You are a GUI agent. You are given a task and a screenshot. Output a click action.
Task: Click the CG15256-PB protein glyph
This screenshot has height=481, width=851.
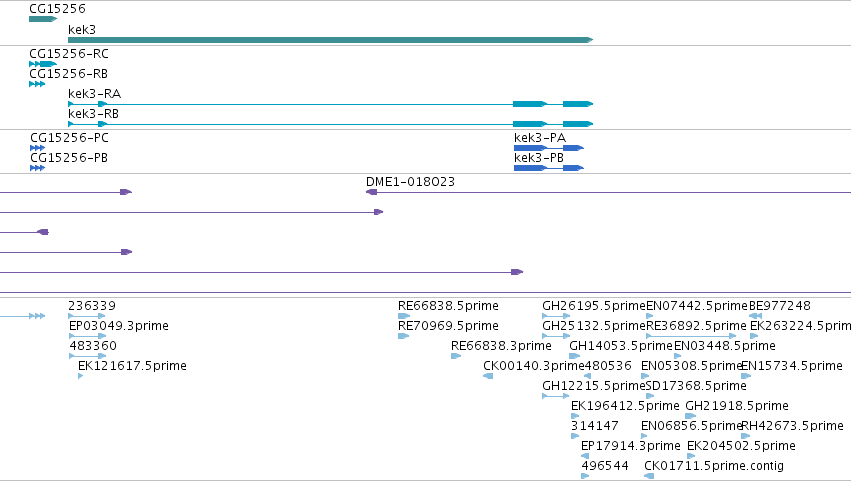tap(37, 168)
